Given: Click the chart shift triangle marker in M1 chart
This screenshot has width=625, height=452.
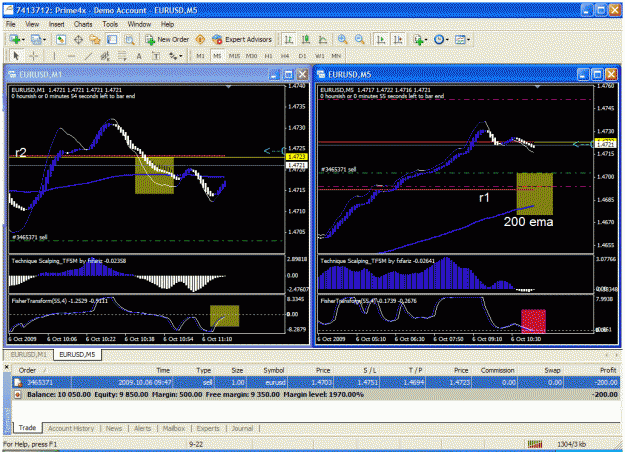Looking at the screenshot, I should (x=228, y=86).
